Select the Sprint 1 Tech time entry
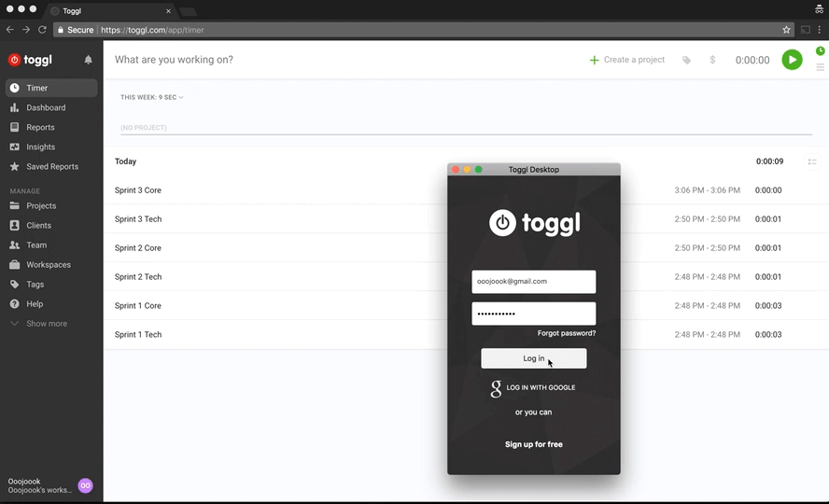 [x=138, y=334]
